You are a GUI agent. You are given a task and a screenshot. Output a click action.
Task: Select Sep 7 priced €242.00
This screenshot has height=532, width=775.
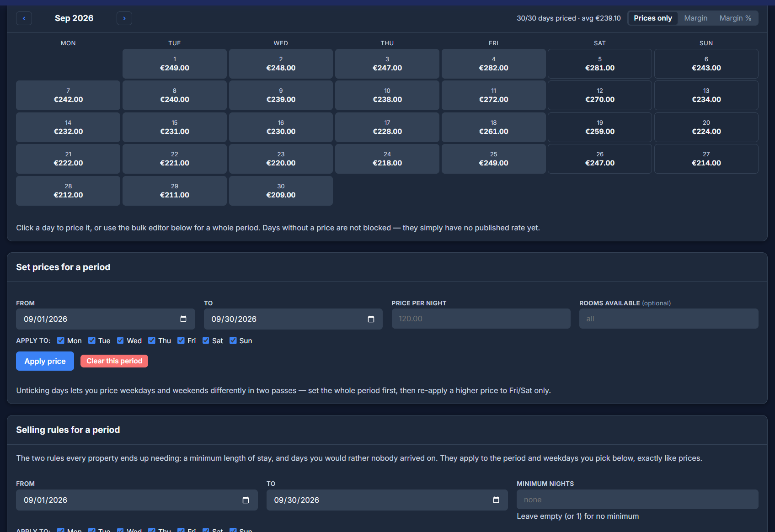pos(68,95)
